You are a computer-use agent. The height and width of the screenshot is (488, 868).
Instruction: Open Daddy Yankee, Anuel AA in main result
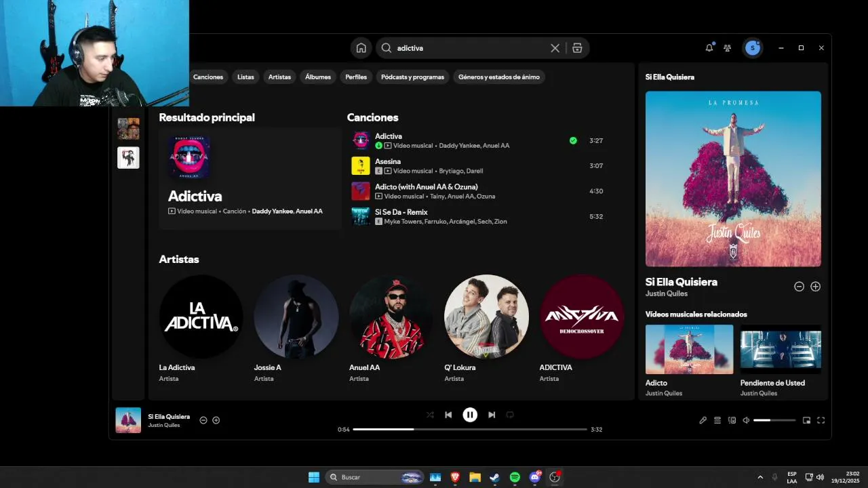[x=287, y=211]
